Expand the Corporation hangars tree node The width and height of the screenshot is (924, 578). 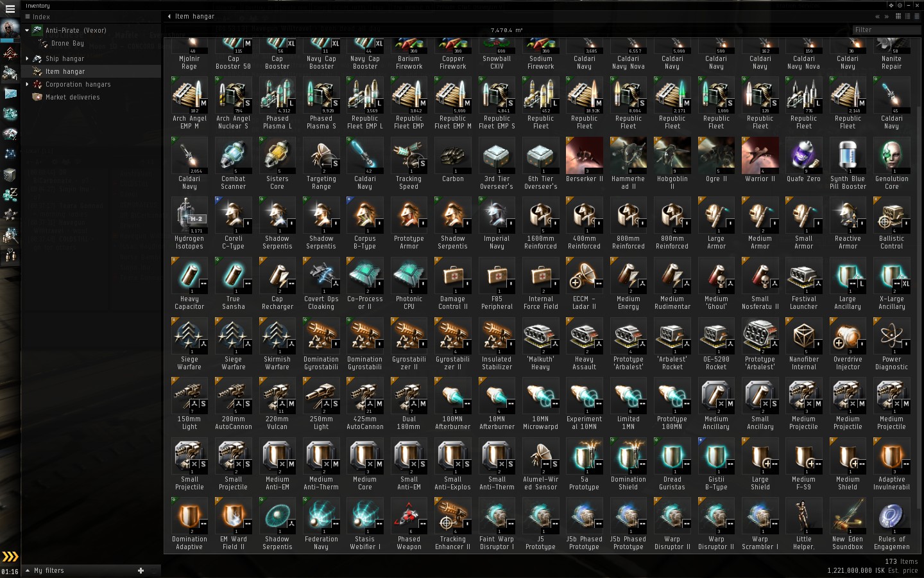tap(27, 84)
